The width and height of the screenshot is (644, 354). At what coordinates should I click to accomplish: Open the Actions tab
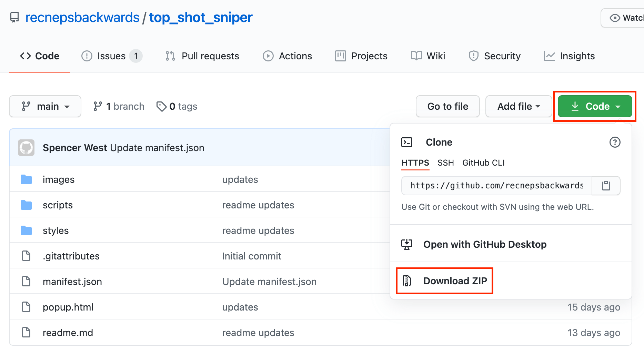tap(287, 56)
